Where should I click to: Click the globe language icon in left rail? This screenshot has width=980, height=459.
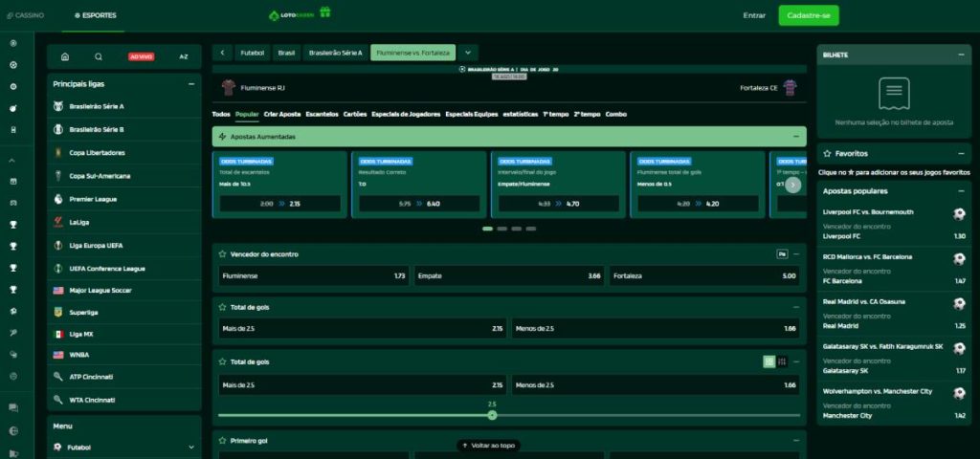[x=13, y=431]
